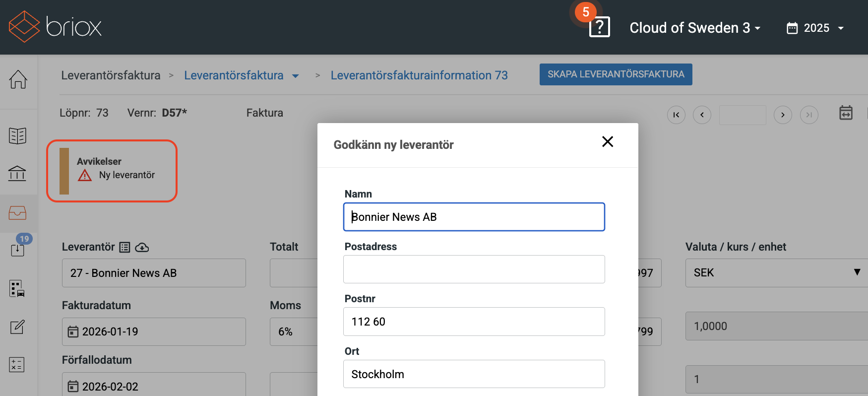The image size is (868, 396).
Task: Open the bookkeeping book icon in sidebar
Action: (x=18, y=135)
